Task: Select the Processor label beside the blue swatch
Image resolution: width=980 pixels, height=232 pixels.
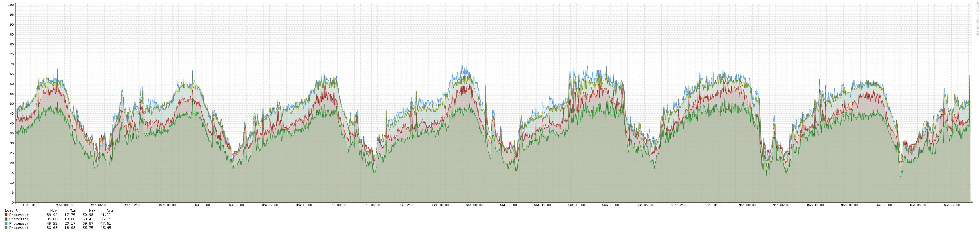Action: click(x=19, y=224)
